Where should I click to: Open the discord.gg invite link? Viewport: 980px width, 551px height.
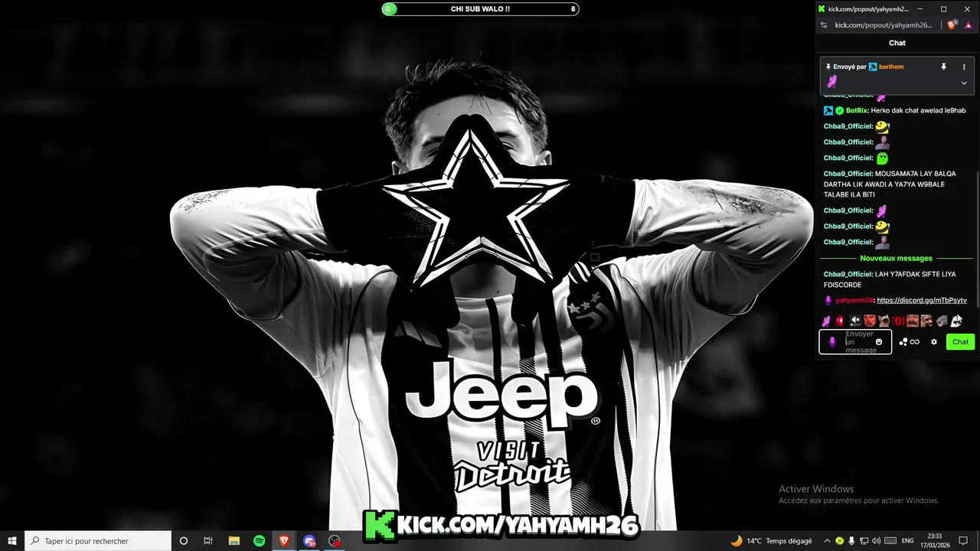922,301
